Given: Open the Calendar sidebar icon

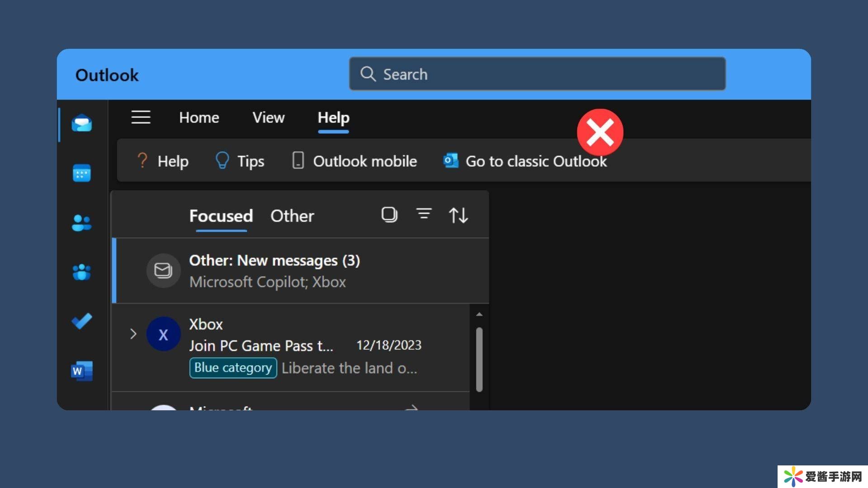Looking at the screenshot, I should (x=82, y=173).
